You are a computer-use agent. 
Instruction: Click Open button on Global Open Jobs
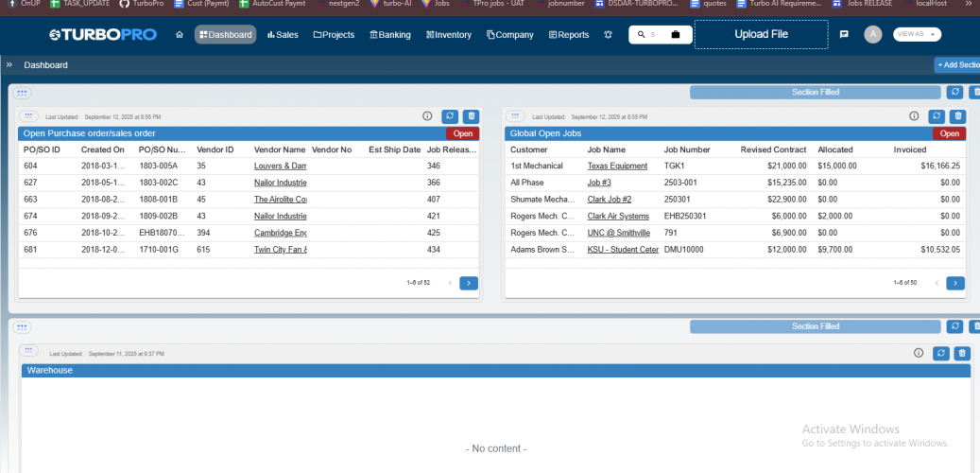tap(950, 133)
